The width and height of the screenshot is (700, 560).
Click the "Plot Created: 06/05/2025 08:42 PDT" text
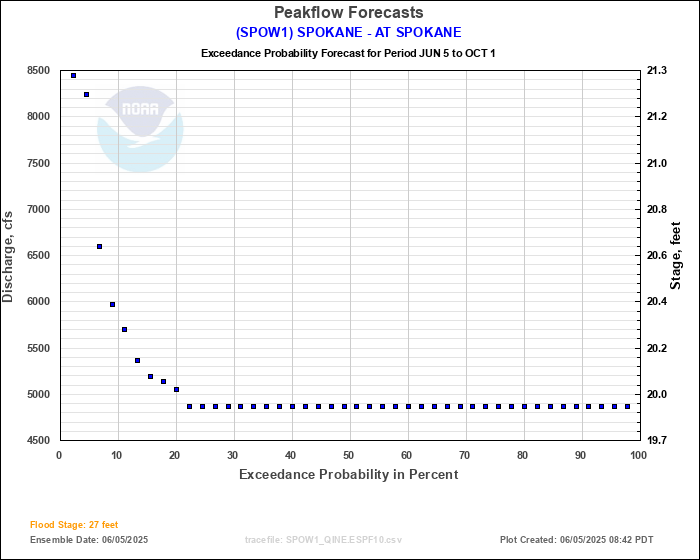[576, 540]
